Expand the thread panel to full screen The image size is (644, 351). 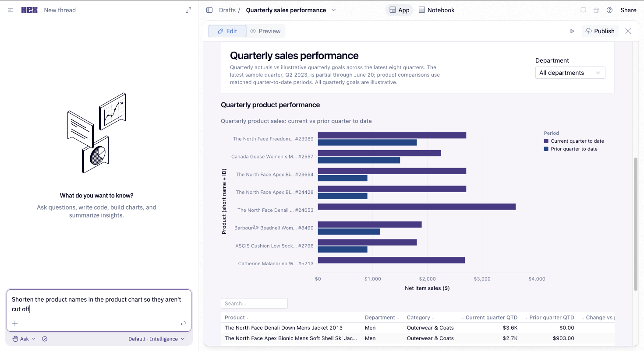(x=188, y=10)
